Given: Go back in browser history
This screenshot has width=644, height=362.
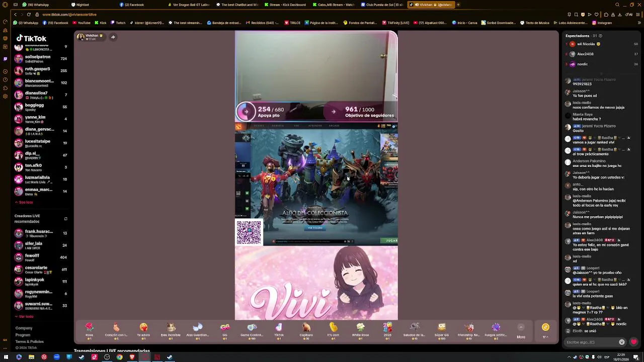Looking at the screenshot, I should 16,15.
